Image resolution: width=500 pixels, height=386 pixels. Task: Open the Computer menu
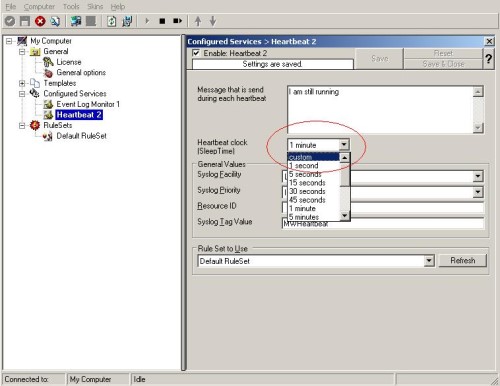pyautogui.click(x=39, y=7)
